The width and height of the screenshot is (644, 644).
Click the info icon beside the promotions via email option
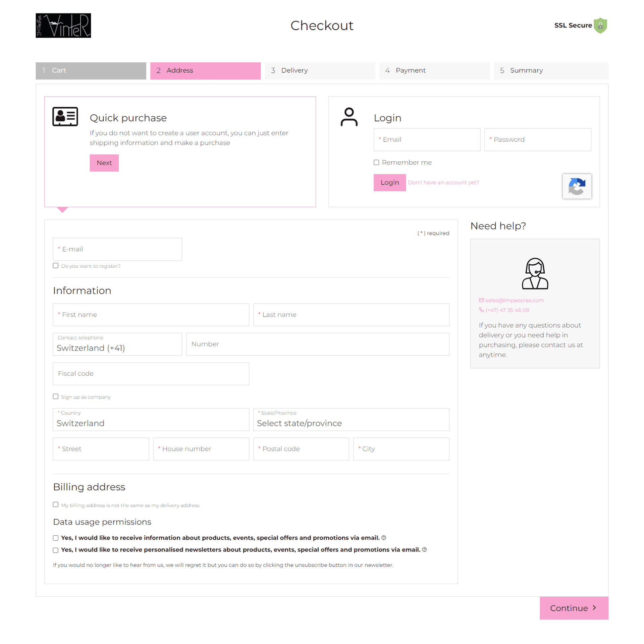point(384,538)
